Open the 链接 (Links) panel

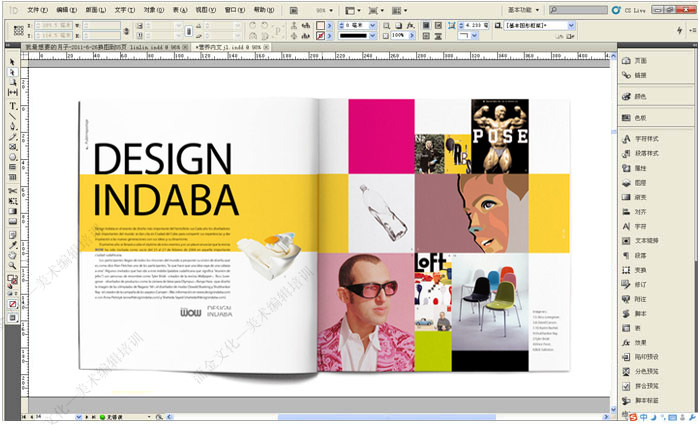tap(634, 75)
